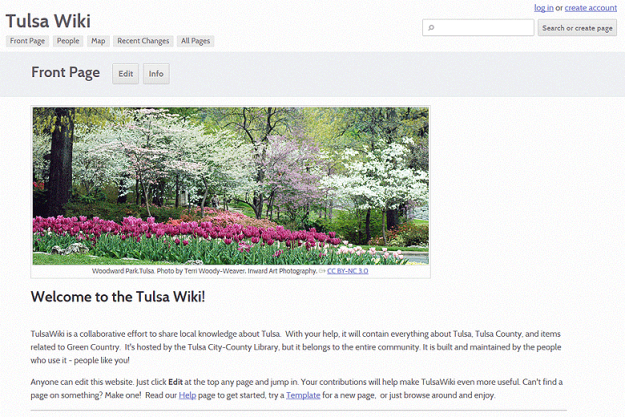Open the Front Page nav tab
The image size is (625, 417).
28,41
